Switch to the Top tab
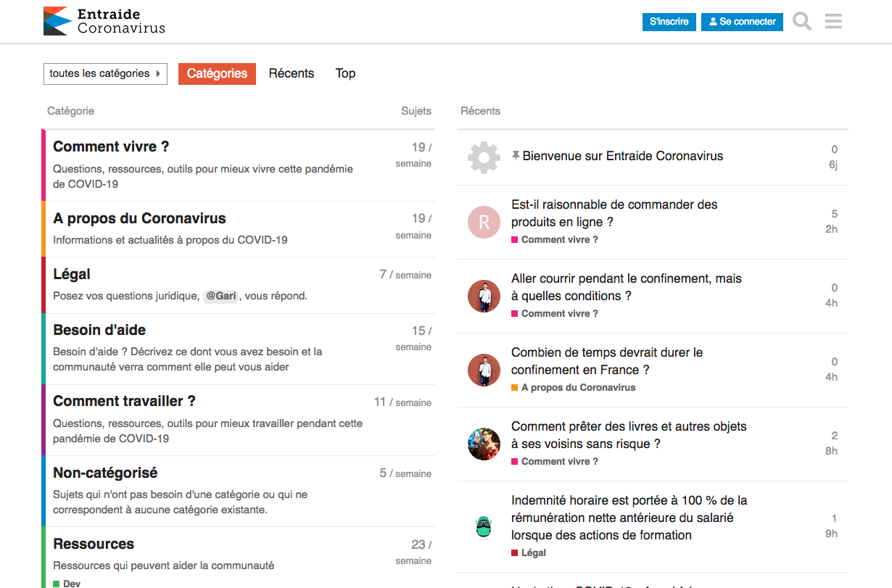The height and width of the screenshot is (588, 892). pos(345,73)
